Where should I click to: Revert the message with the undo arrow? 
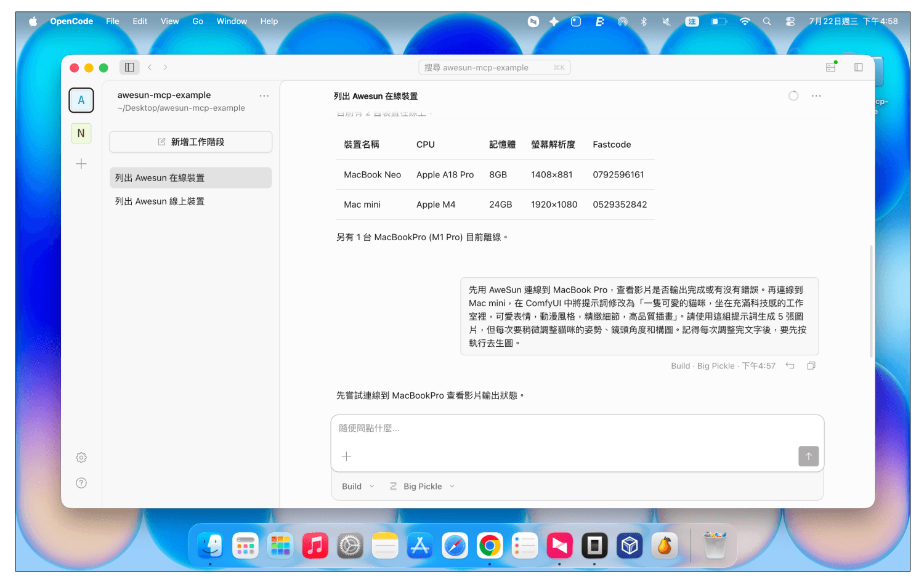click(790, 366)
